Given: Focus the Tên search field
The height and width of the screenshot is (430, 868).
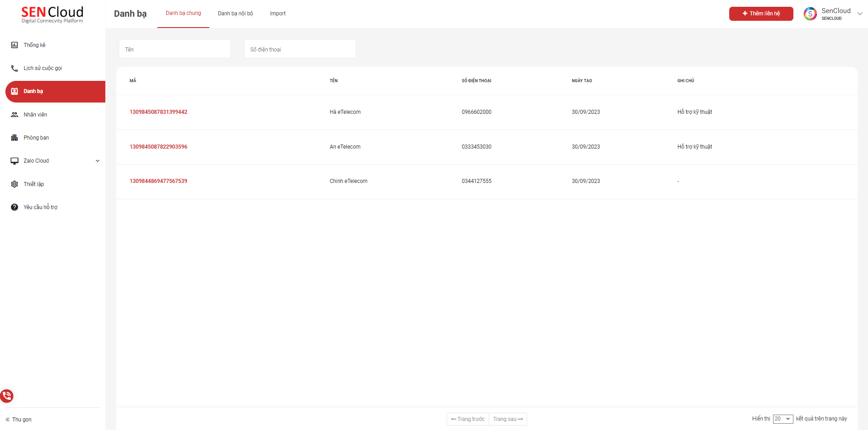Looking at the screenshot, I should 175,49.
